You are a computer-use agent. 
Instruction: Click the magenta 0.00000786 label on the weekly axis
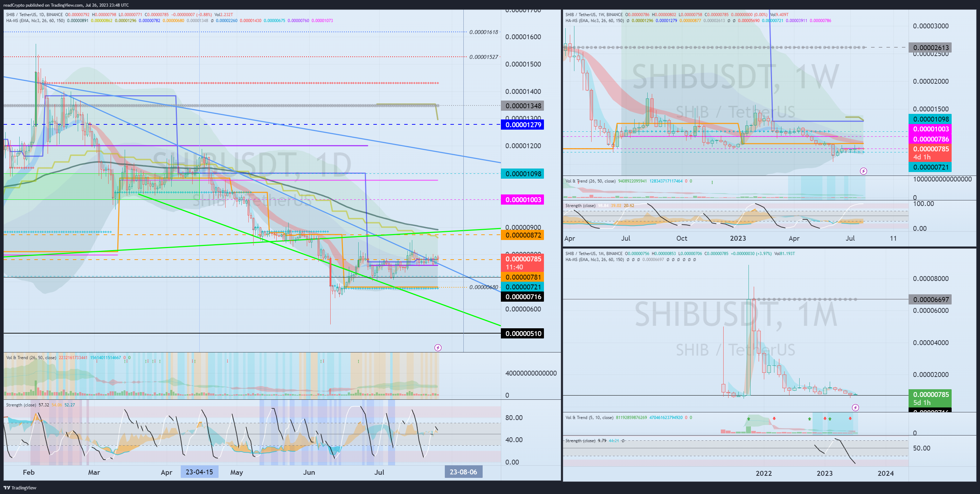click(930, 139)
